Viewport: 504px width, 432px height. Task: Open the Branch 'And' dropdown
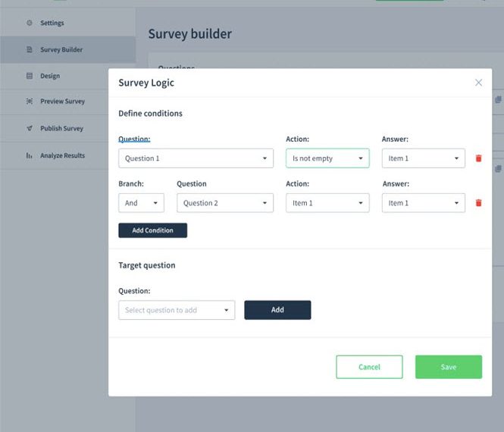pyautogui.click(x=141, y=203)
